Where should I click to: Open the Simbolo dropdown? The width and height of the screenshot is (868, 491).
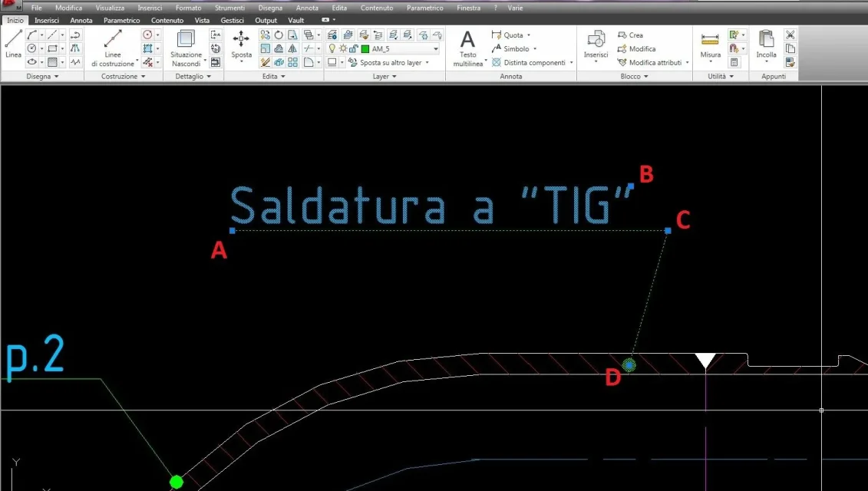[x=535, y=48]
